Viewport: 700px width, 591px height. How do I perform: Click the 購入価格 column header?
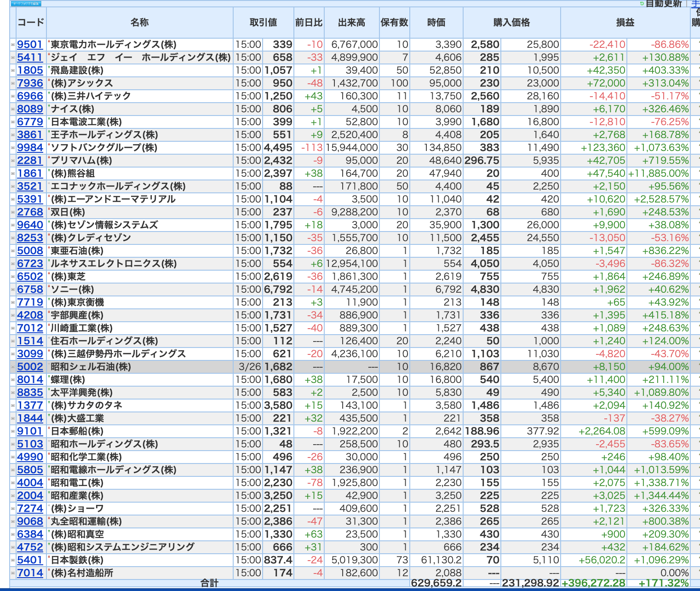(512, 23)
